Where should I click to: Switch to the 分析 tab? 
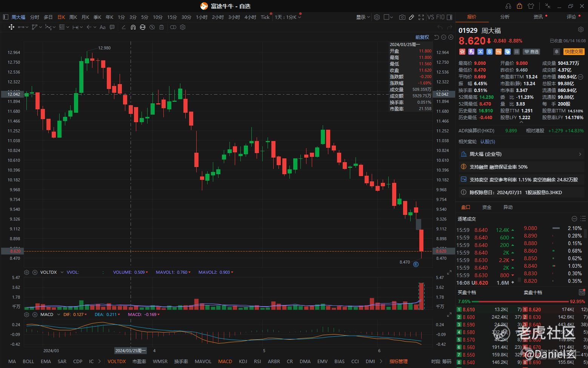click(x=505, y=17)
